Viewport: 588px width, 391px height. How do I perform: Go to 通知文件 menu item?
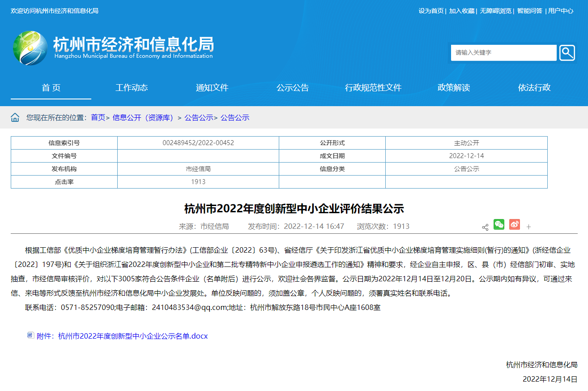tap(212, 88)
